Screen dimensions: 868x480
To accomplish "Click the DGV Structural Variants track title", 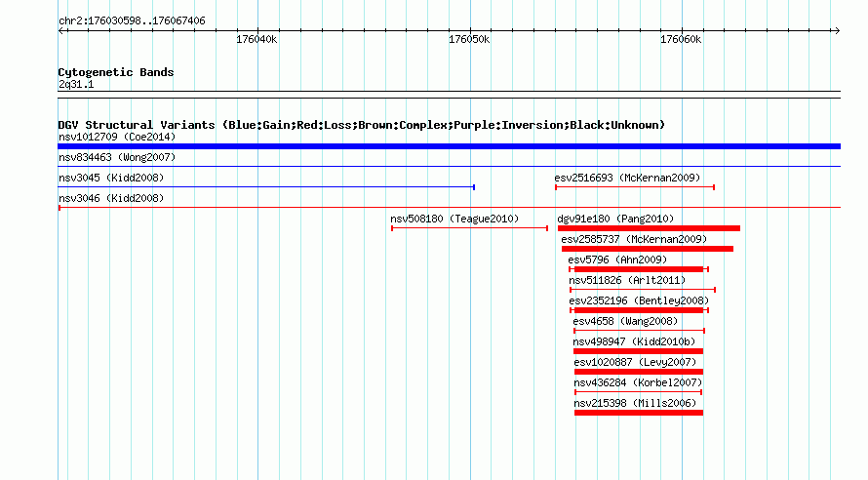I will click(x=361, y=125).
